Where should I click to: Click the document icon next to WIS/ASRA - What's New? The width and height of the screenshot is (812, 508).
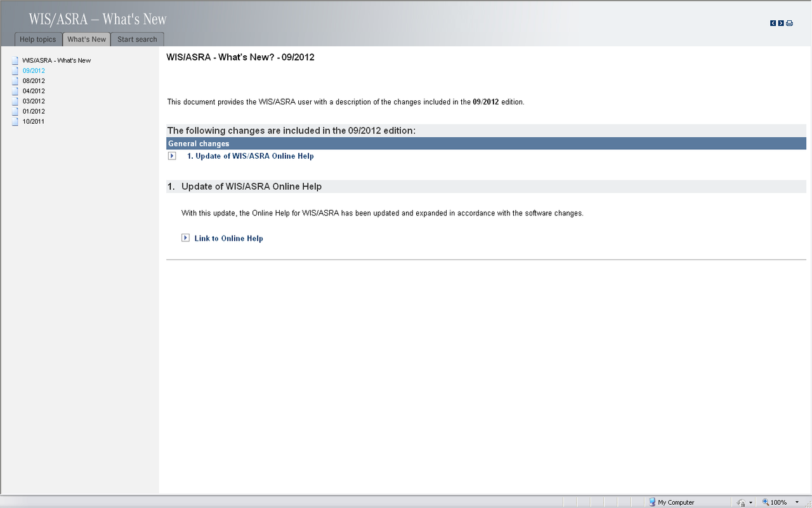point(15,60)
